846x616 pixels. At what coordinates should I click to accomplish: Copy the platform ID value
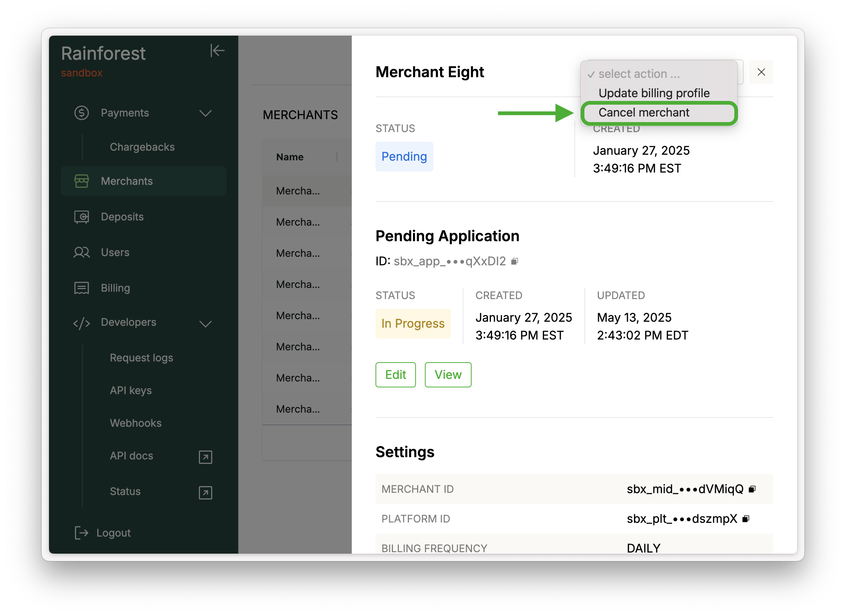click(x=746, y=519)
